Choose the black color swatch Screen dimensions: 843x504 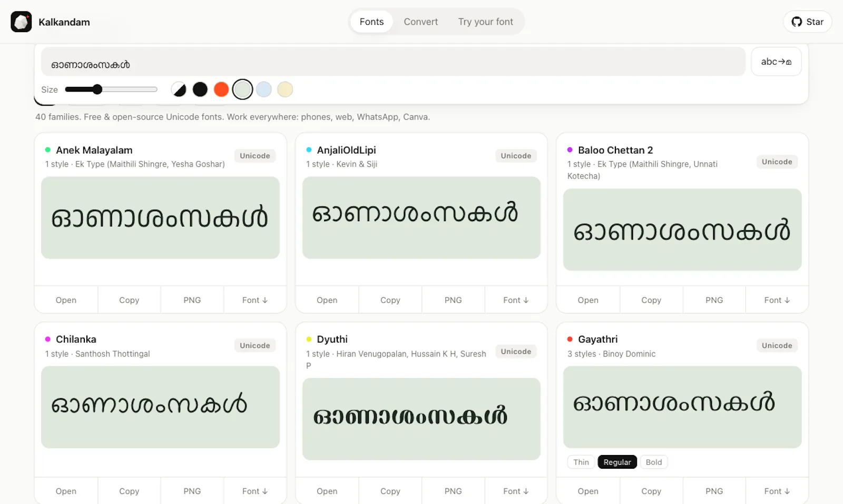tap(200, 90)
